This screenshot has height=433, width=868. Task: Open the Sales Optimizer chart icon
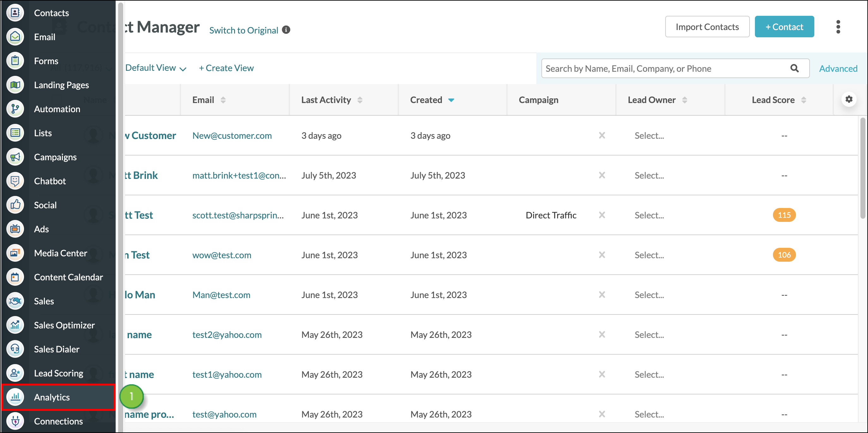15,325
